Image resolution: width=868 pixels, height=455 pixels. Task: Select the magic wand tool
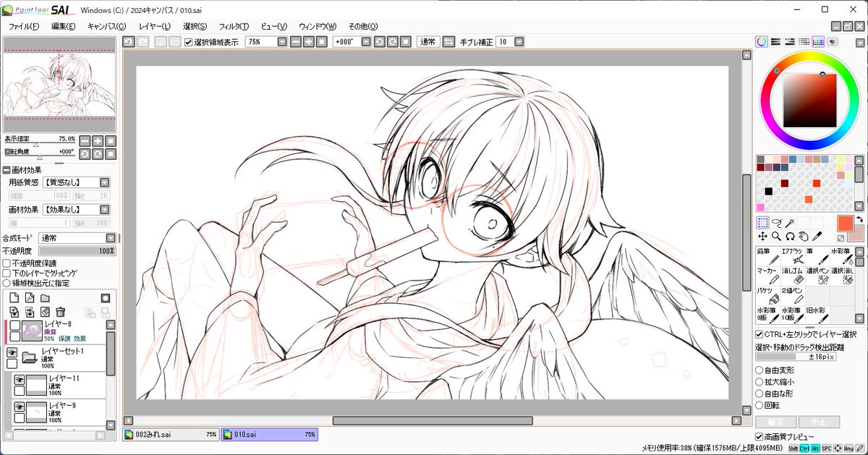pyautogui.click(x=791, y=223)
